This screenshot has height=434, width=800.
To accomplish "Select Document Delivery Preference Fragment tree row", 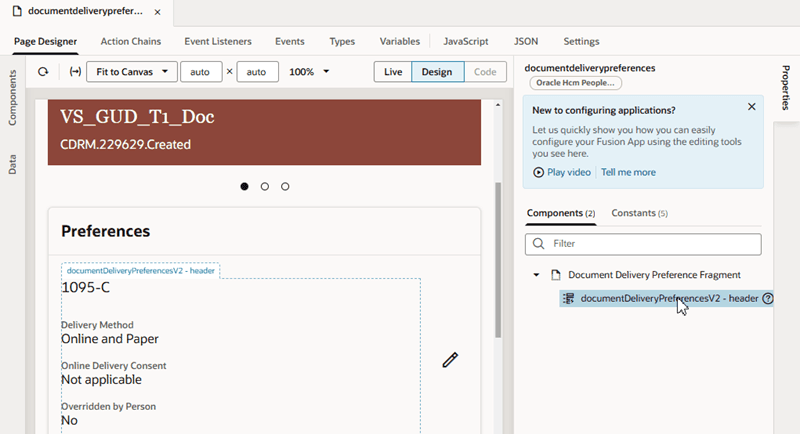I will [646, 275].
